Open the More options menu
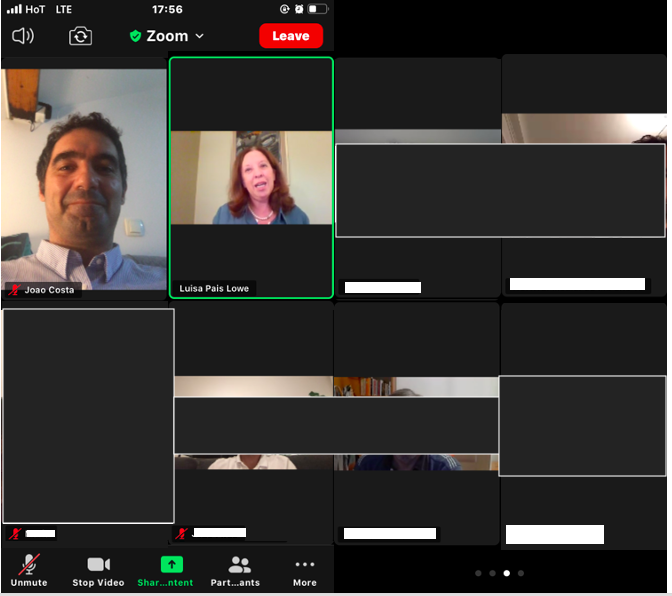Viewport: 672px width, 596px height. [x=305, y=570]
